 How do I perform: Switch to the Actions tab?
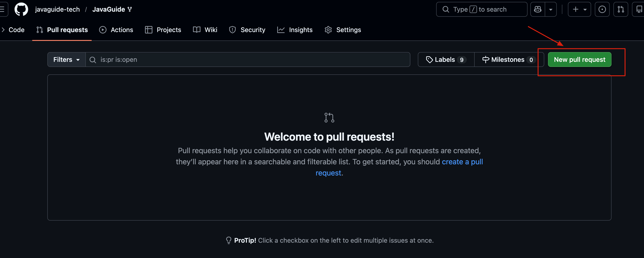(116, 30)
